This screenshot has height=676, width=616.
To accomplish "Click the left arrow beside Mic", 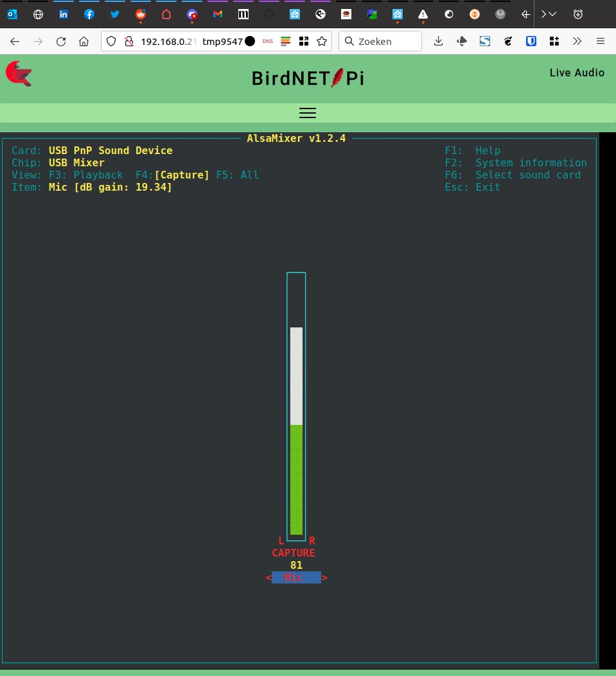I will (x=268, y=578).
